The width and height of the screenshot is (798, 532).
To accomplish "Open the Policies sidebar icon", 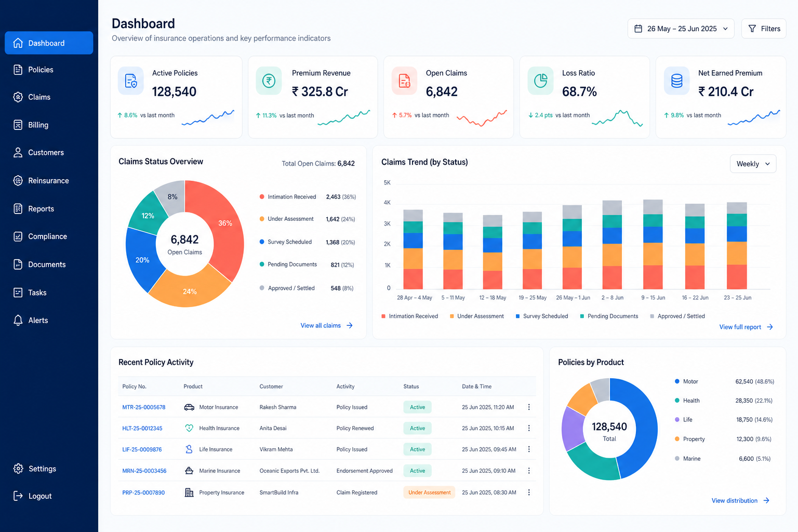I will point(18,70).
